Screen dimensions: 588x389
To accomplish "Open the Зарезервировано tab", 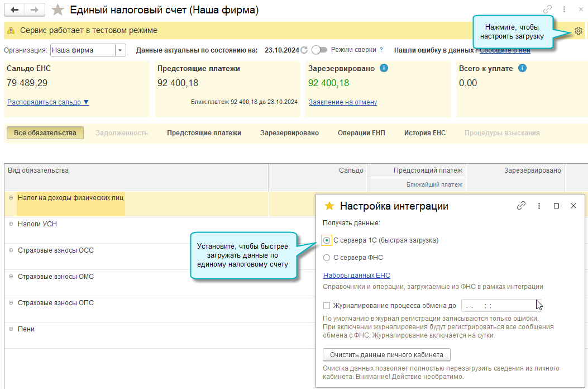I will click(x=289, y=133).
